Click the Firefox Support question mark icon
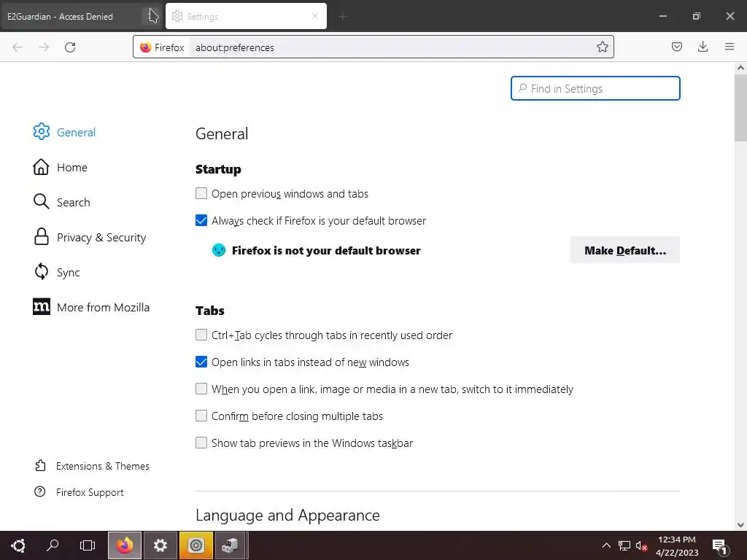 click(40, 491)
